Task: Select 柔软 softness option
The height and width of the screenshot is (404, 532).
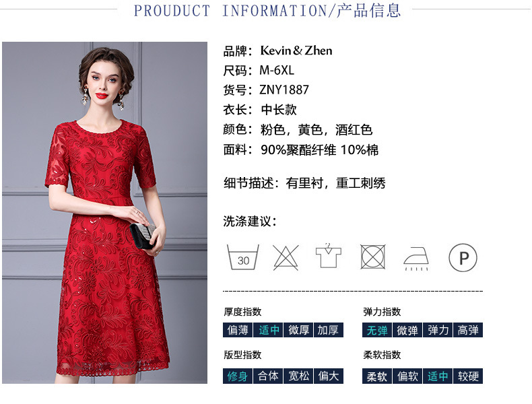Action: coord(377,376)
